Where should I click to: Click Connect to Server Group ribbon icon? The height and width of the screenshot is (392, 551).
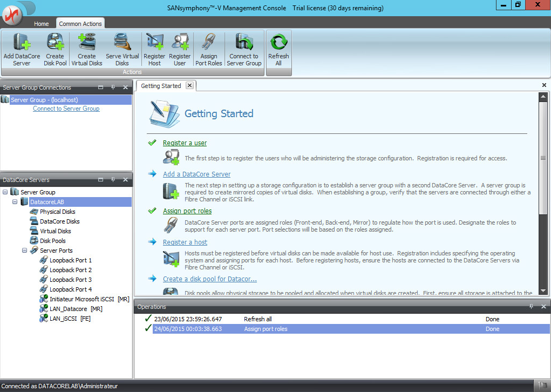(x=244, y=43)
